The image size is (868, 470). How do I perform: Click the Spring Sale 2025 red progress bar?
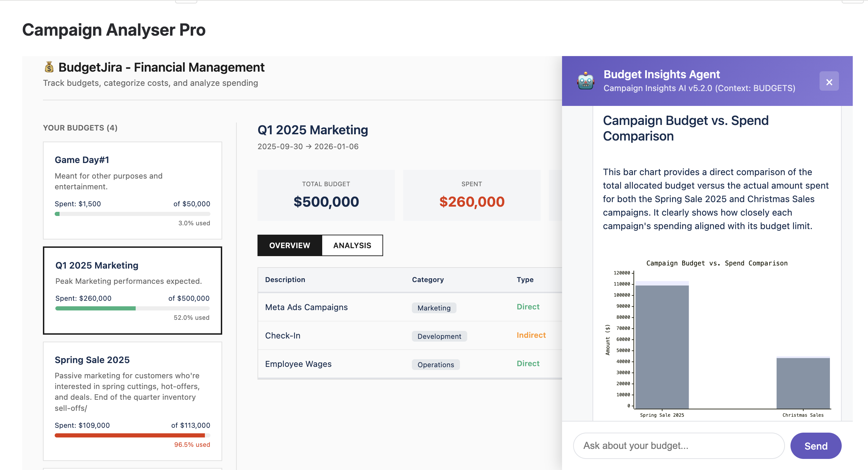pos(130,435)
